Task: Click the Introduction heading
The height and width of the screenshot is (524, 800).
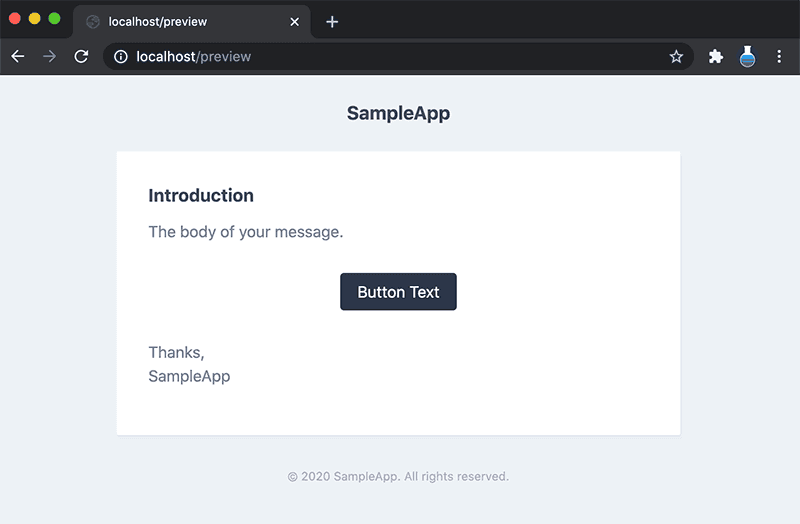Action: point(201,196)
